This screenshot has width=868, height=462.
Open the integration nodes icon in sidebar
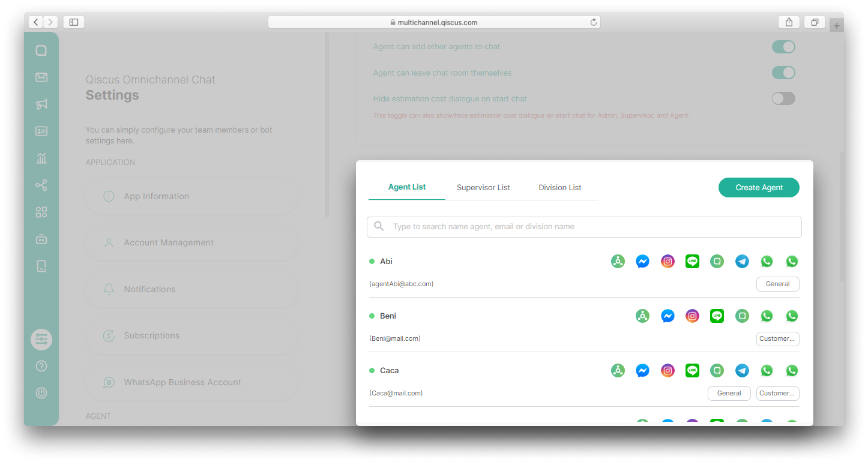pyautogui.click(x=41, y=185)
